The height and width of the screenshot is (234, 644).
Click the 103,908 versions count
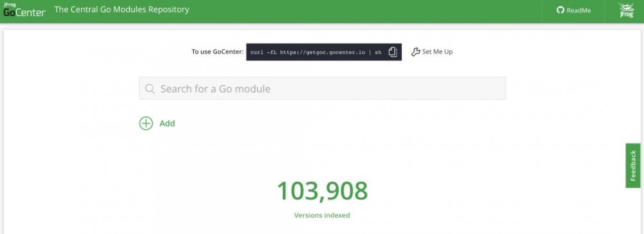(x=322, y=191)
